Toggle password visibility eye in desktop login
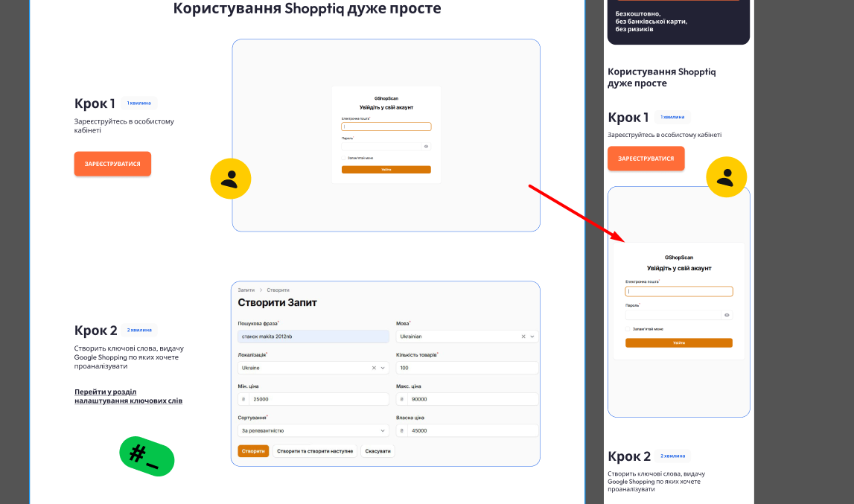 426,147
